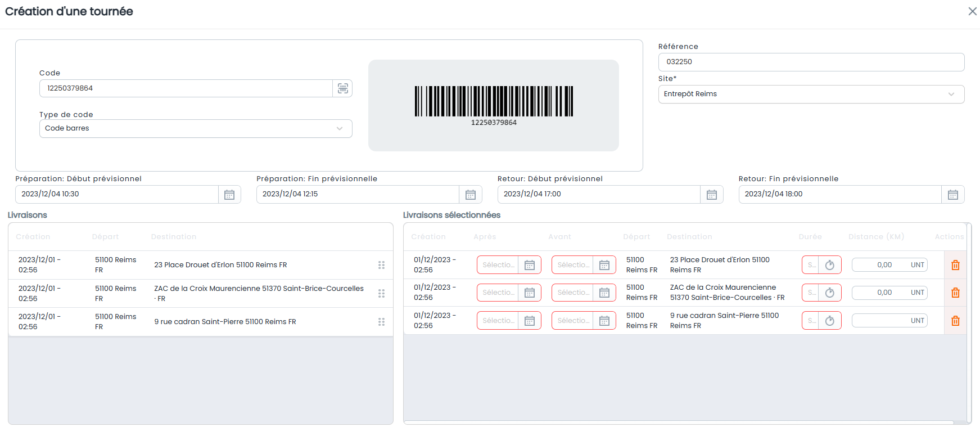The image size is (980, 431).
Task: Click Après header in Livraisons sélectionnées
Action: pyautogui.click(x=485, y=237)
